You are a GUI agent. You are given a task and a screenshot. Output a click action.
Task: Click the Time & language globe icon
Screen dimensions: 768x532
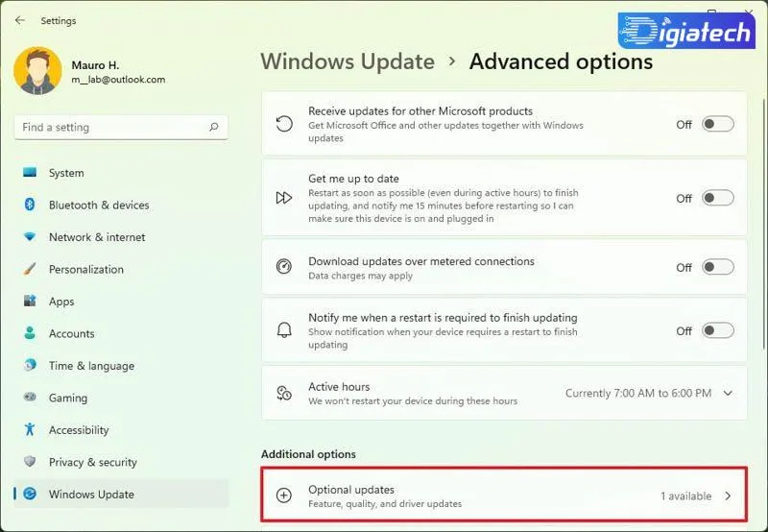coord(30,366)
